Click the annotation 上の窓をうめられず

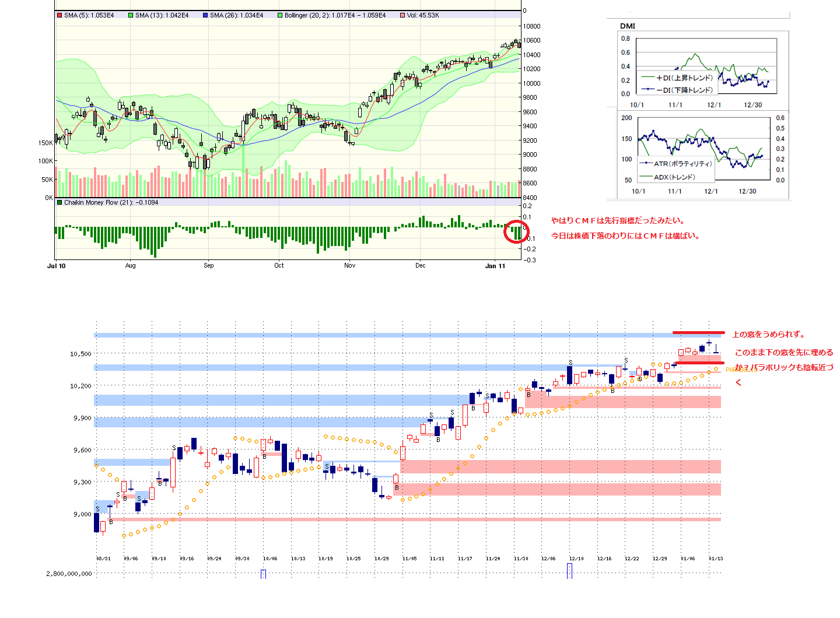tap(768, 334)
